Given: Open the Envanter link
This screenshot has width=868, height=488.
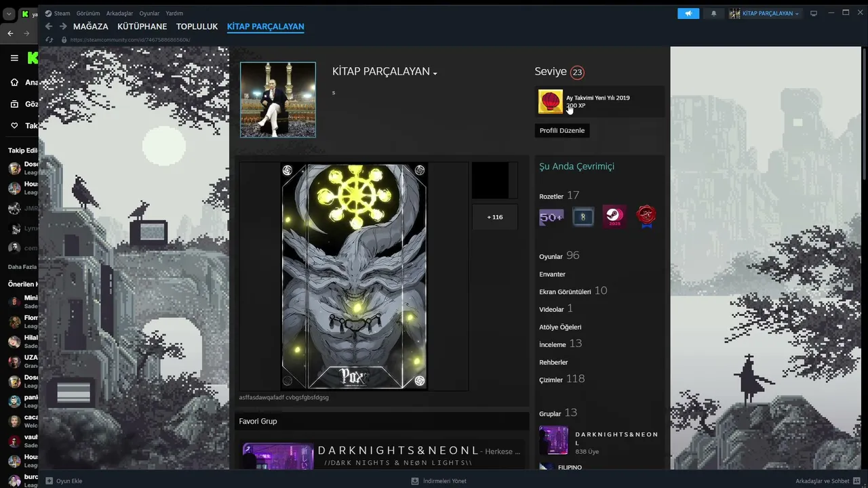Looking at the screenshot, I should (x=552, y=274).
